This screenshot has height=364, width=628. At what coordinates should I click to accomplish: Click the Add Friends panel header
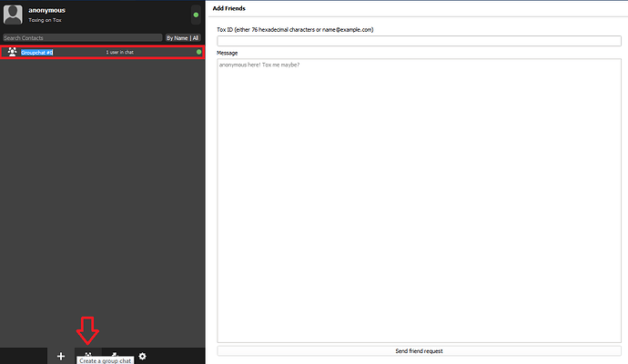[x=228, y=8]
